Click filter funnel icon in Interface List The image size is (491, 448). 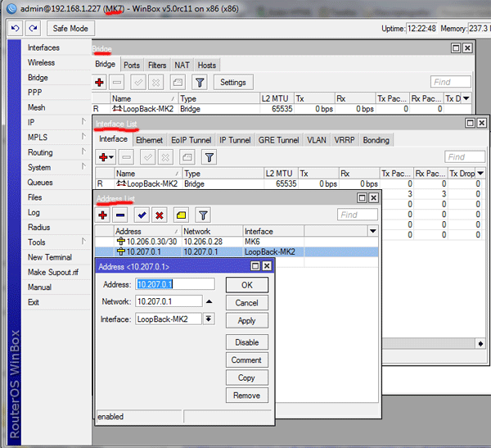(x=209, y=157)
